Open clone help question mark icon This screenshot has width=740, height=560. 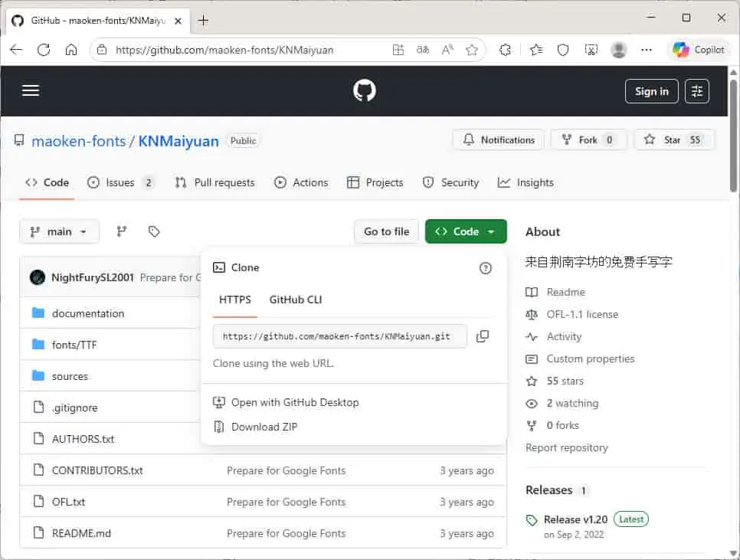coord(485,268)
